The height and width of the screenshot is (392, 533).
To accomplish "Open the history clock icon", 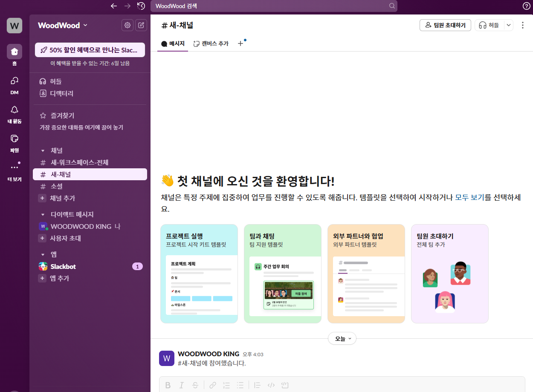I will [141, 6].
